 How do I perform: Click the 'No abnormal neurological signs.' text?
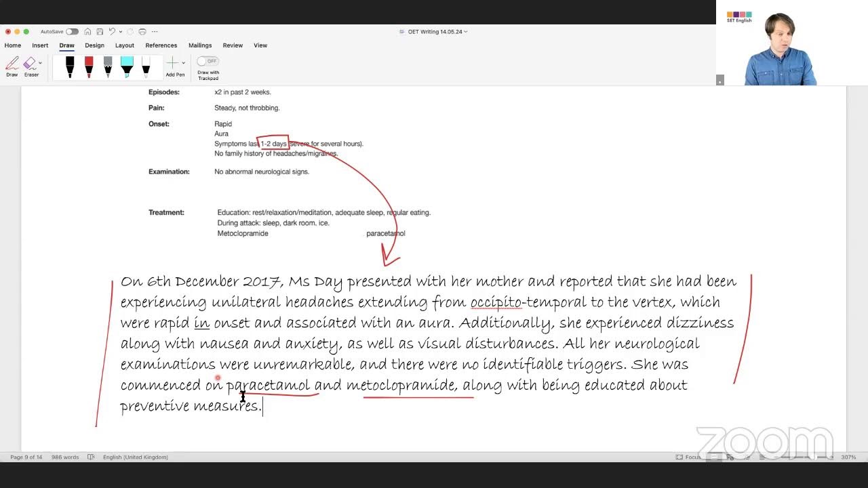point(262,172)
